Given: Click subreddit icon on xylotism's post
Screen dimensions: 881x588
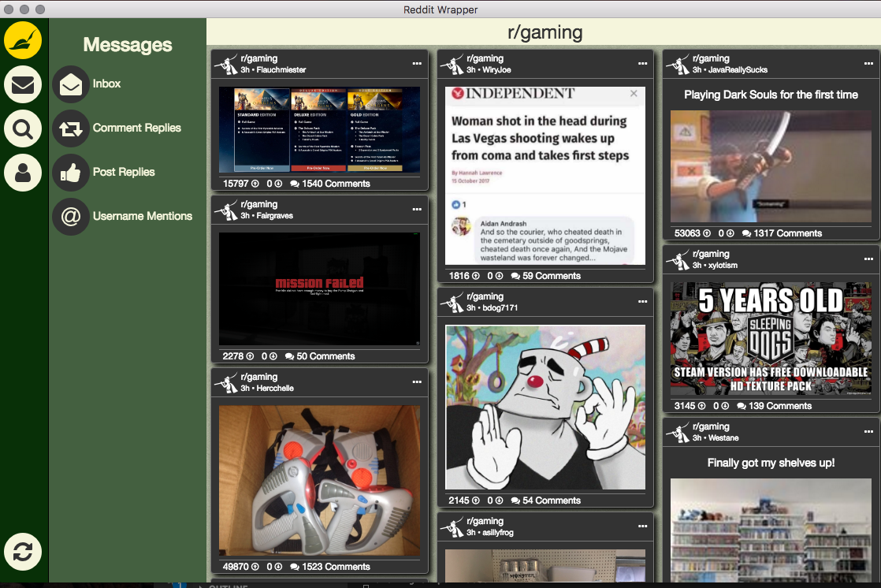Looking at the screenshot, I should 678,259.
